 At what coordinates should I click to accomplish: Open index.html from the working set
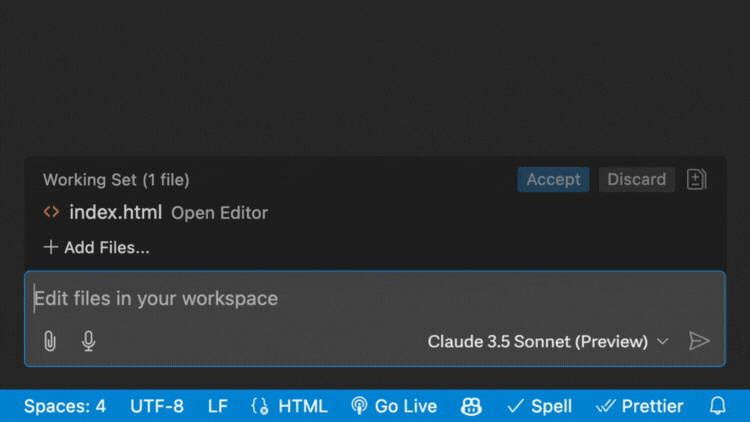[116, 212]
